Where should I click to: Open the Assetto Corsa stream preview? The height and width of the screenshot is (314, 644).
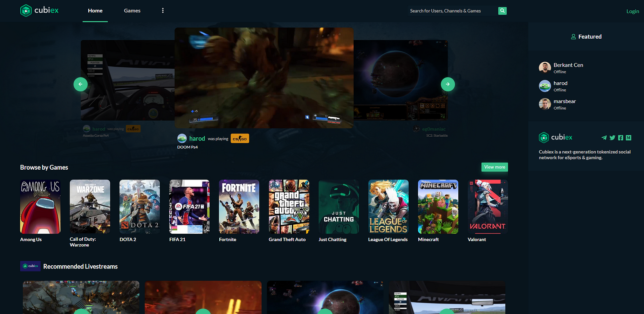click(x=128, y=80)
